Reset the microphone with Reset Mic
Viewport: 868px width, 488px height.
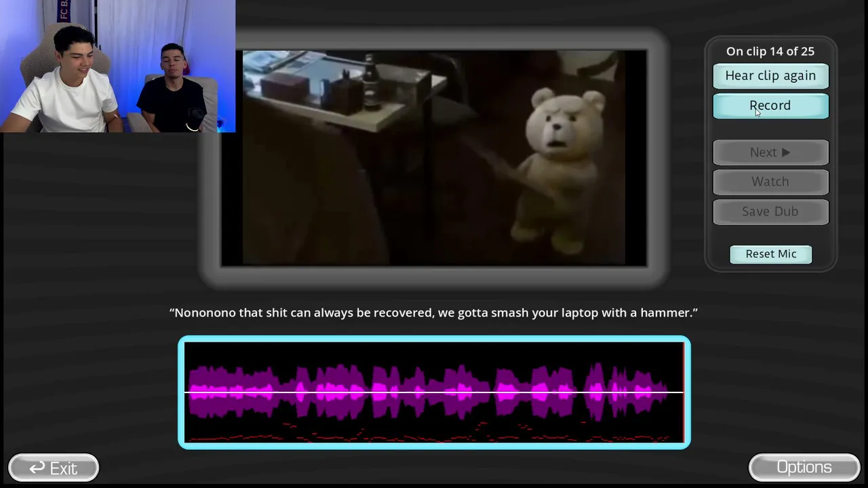[x=771, y=254]
